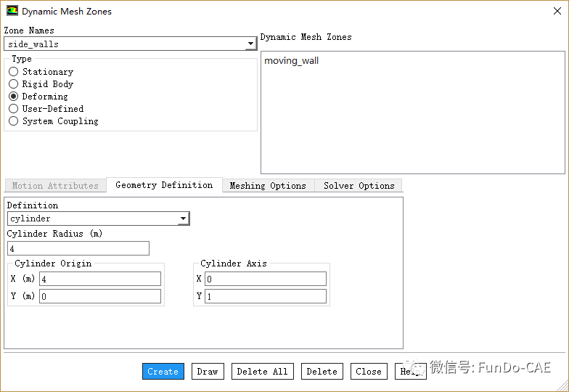Screen dimensions: 569x392
Task: Focus the Cylinder Axis X field
Action: 265,279
